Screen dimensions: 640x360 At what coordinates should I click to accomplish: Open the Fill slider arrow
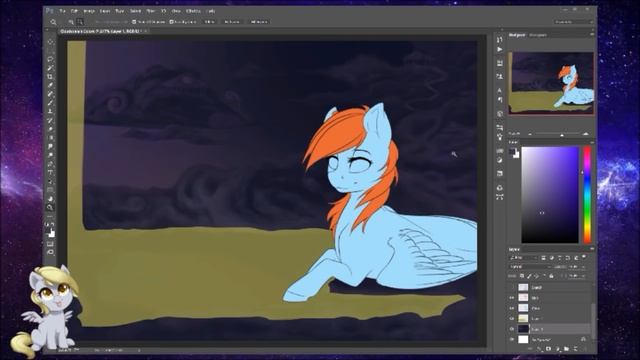[x=582, y=276]
